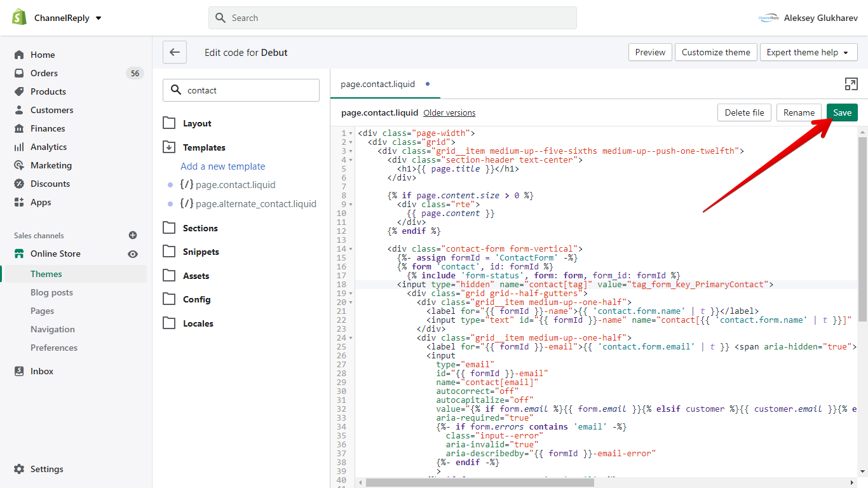Click the Save button
Viewport: 868px width, 488px height.
pyautogui.click(x=842, y=112)
